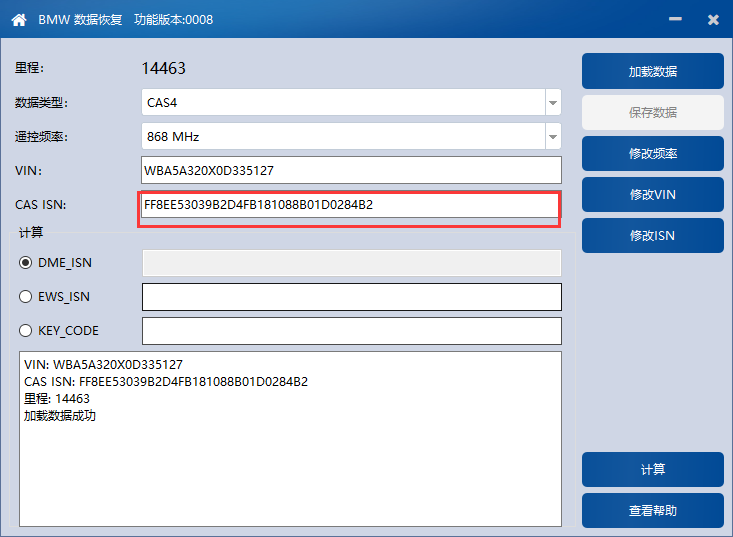733x537 pixels.
Task: Click log line '加载数据成功'
Action: [x=60, y=415]
